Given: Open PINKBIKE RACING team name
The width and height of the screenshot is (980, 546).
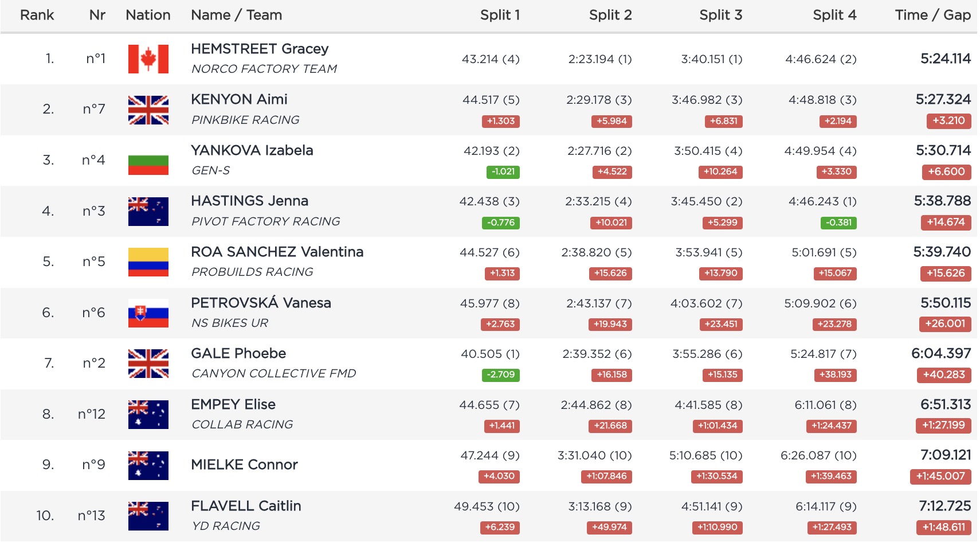Looking at the screenshot, I should [x=245, y=120].
